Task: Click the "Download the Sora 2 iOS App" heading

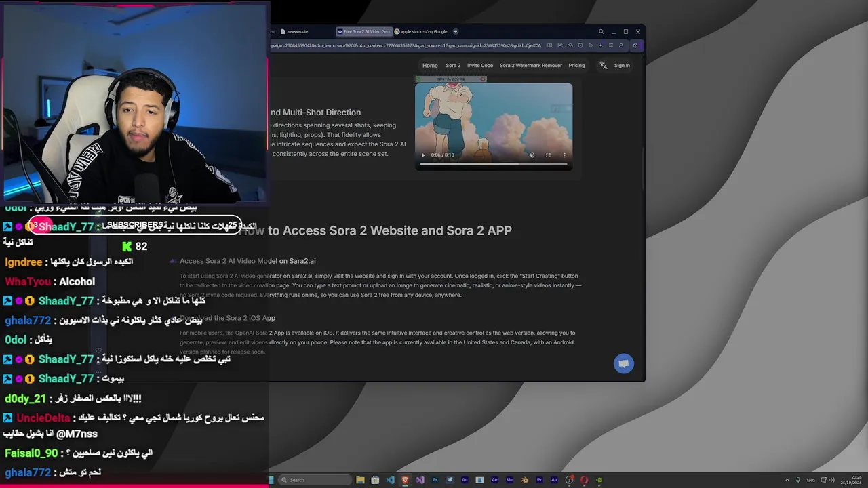Action: point(227,318)
